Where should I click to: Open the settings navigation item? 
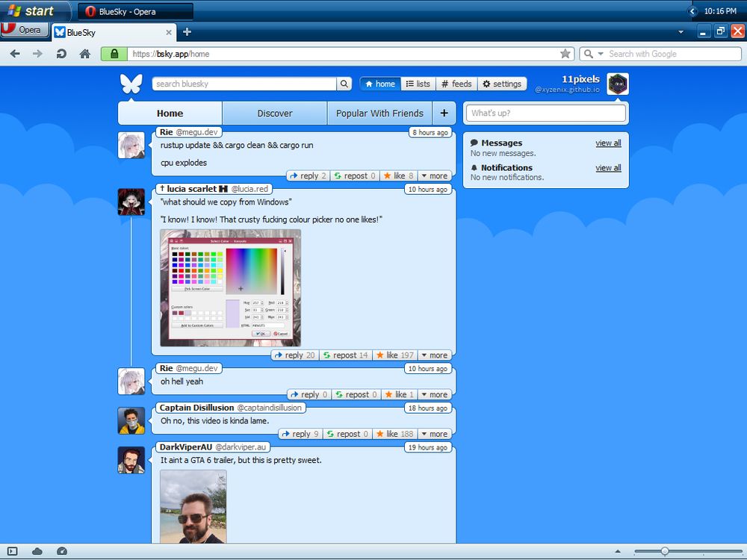(502, 84)
